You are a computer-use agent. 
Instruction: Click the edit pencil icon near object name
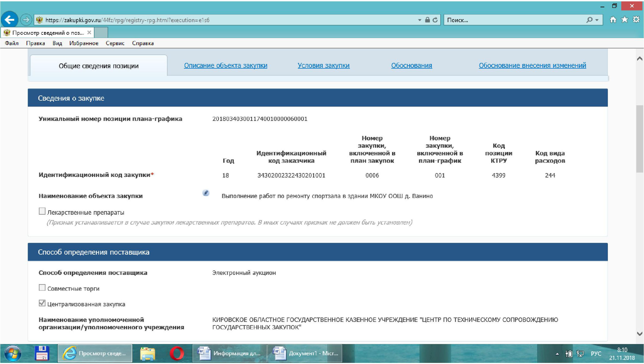point(206,193)
